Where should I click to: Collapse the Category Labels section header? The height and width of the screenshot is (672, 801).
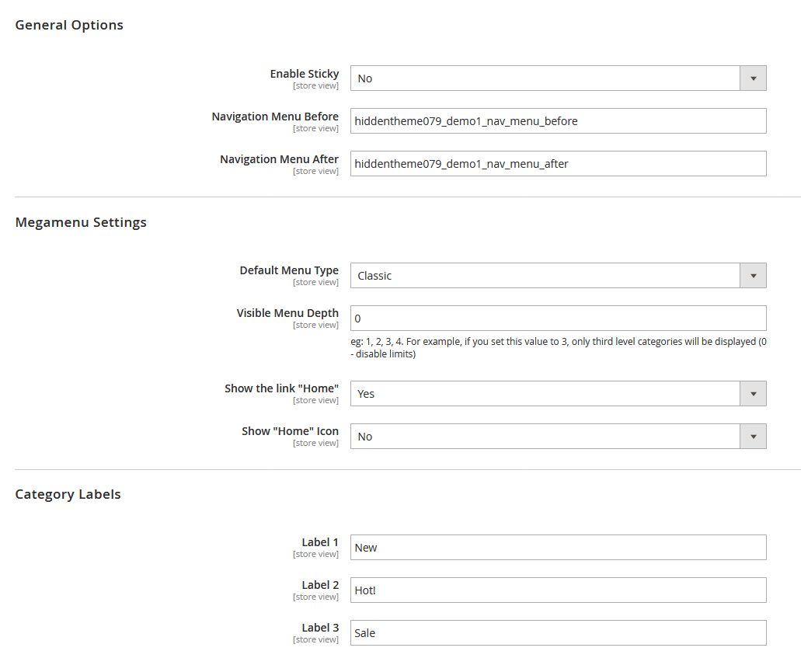pos(68,494)
